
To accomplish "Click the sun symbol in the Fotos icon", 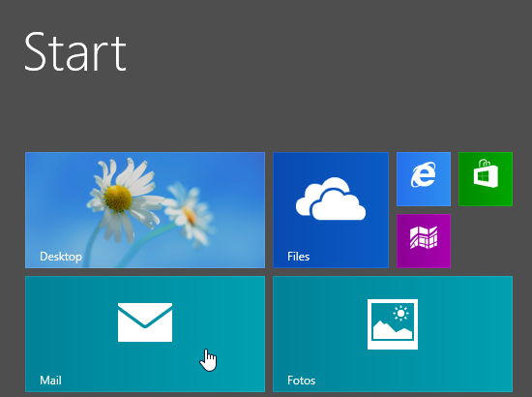I will click(400, 313).
